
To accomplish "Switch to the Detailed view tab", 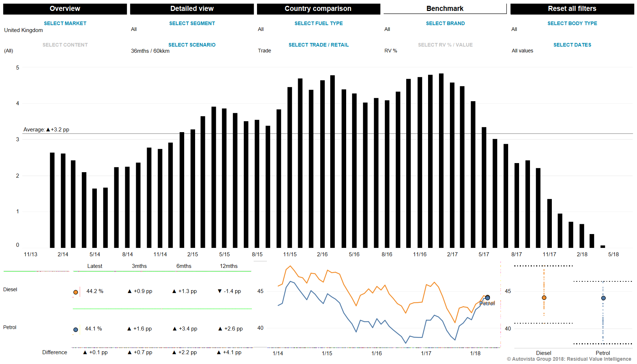I will (192, 9).
